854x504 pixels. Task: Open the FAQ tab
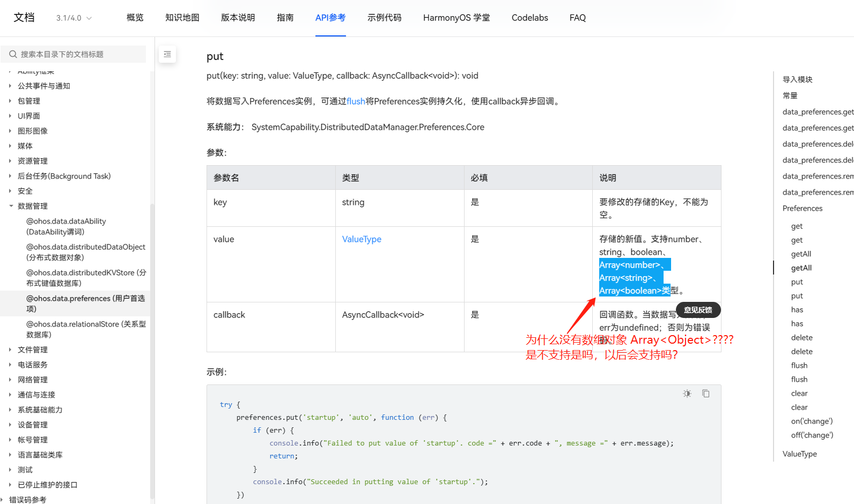click(578, 18)
